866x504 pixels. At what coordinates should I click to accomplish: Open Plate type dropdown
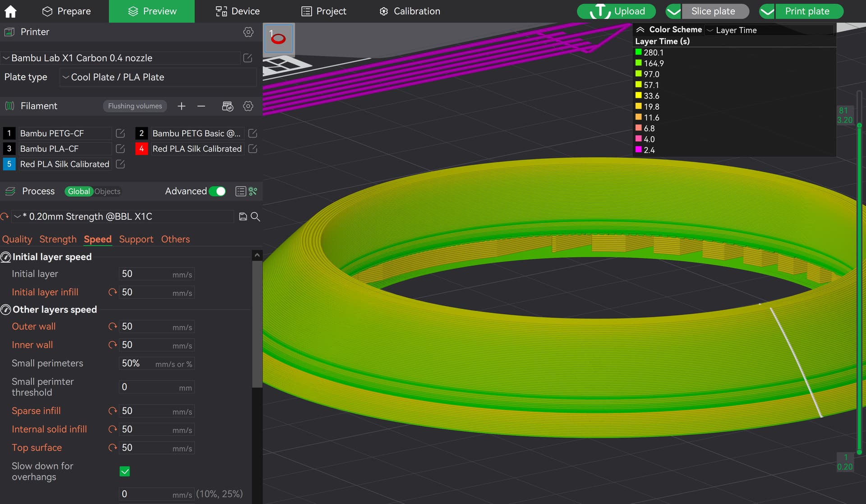158,77
